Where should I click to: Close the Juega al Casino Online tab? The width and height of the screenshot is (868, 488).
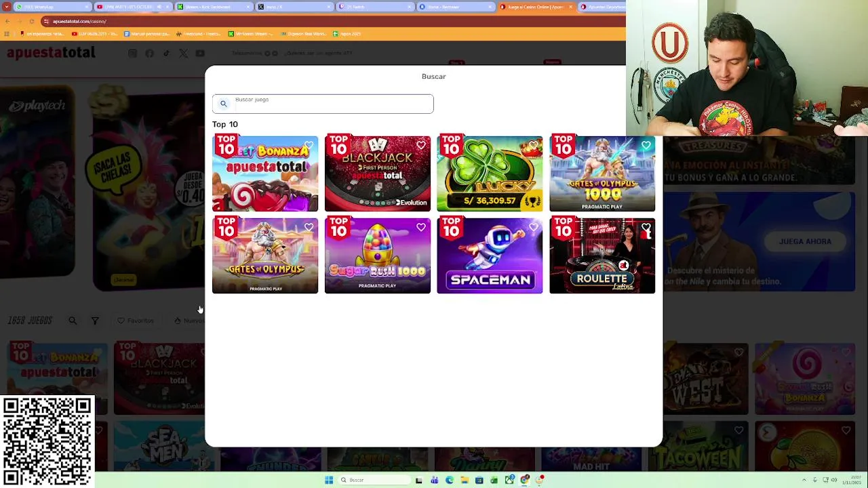[571, 7]
